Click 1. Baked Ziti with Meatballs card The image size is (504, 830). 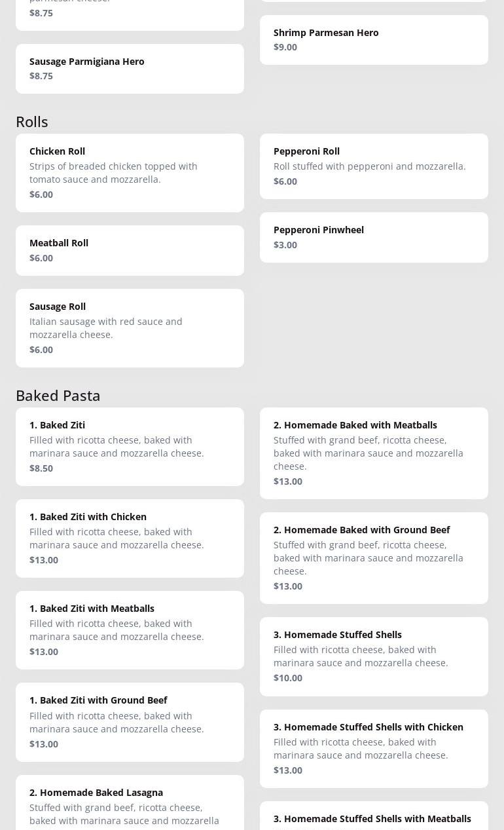(x=130, y=630)
